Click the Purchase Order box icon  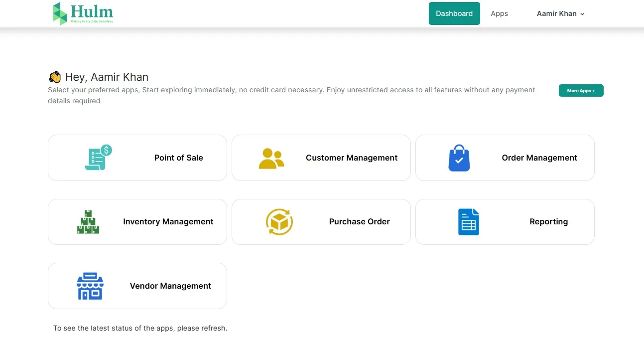click(279, 222)
